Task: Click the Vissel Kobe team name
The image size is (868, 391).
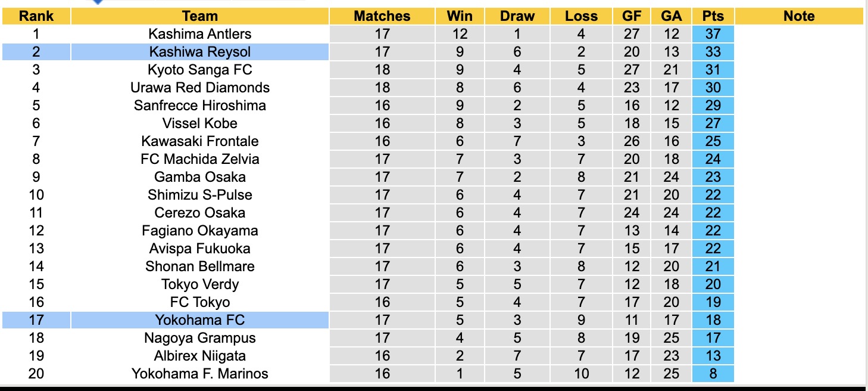Action: point(199,123)
